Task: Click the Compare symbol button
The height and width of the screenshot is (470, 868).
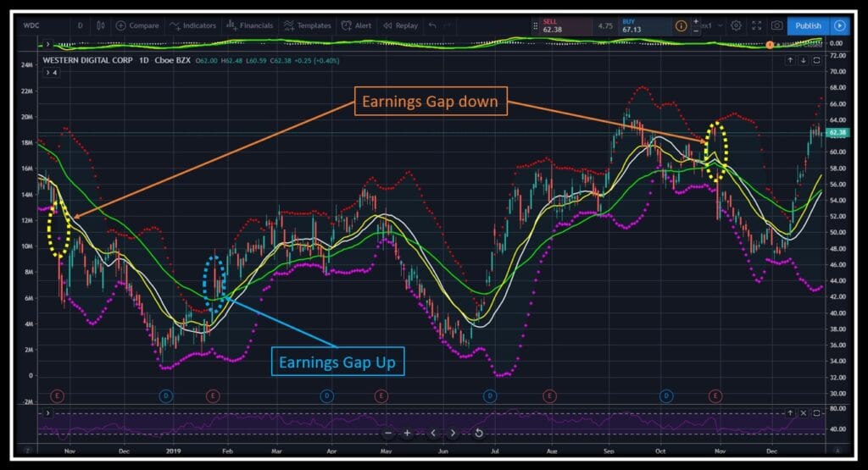Action: point(138,25)
